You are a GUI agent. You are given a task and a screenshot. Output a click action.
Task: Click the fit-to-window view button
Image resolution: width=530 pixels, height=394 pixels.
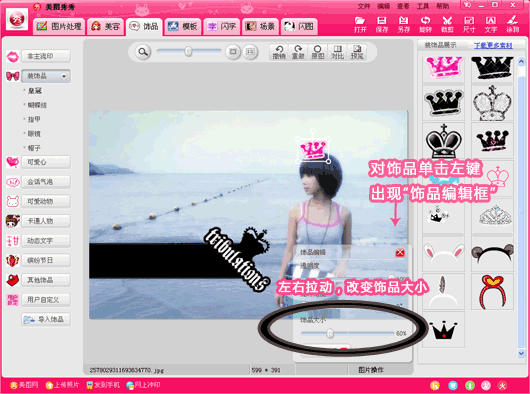233,52
